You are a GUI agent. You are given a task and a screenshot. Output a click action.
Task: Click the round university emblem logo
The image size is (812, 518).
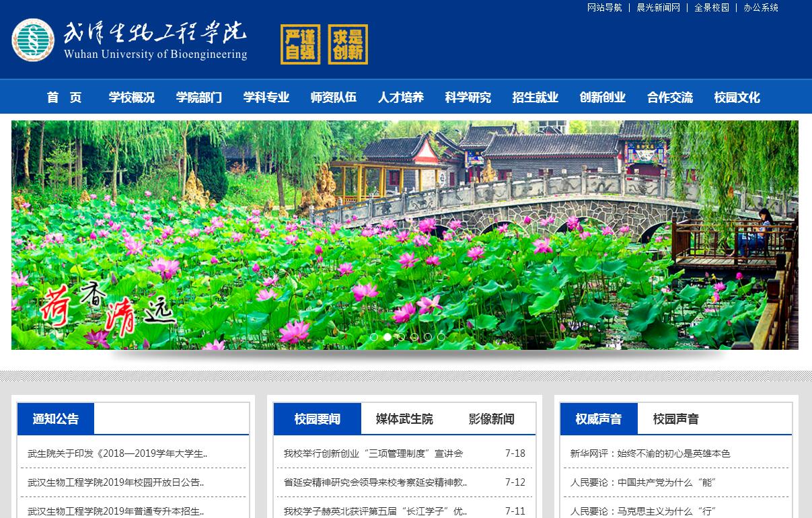(33, 40)
